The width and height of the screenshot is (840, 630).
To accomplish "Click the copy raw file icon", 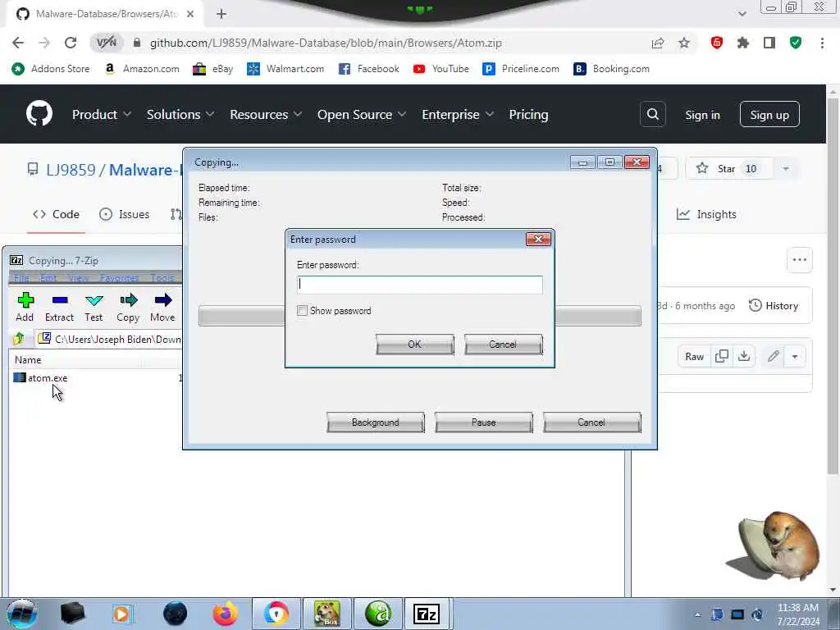I will click(722, 356).
